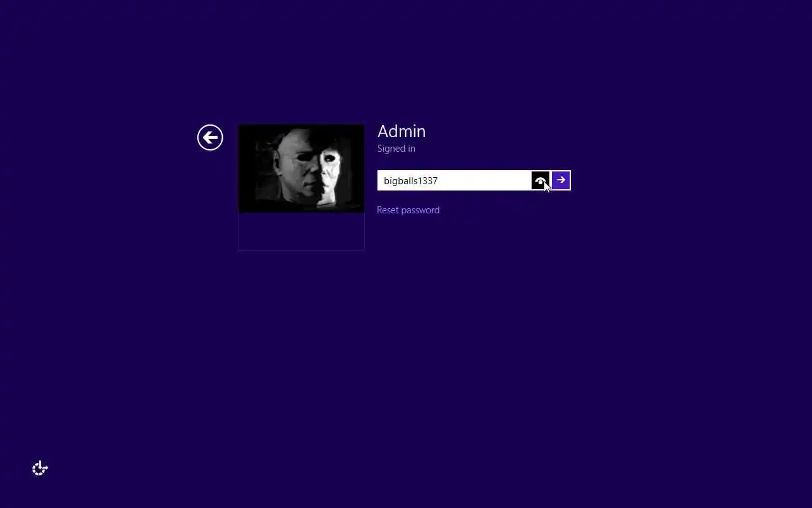Focus the password input field

[x=454, y=180]
